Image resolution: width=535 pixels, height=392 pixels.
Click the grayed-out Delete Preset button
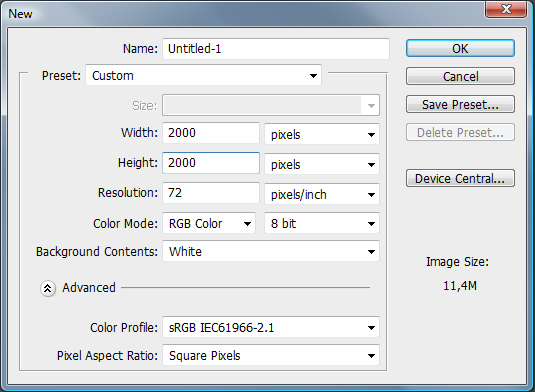click(x=460, y=132)
